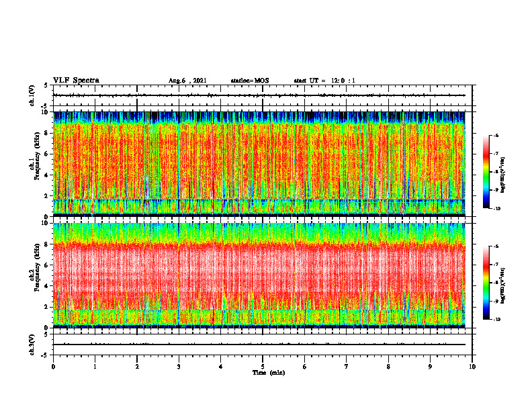The width and height of the screenshot is (532, 411).
Task: Click the time axis tick label "1"
Action: coord(95,367)
